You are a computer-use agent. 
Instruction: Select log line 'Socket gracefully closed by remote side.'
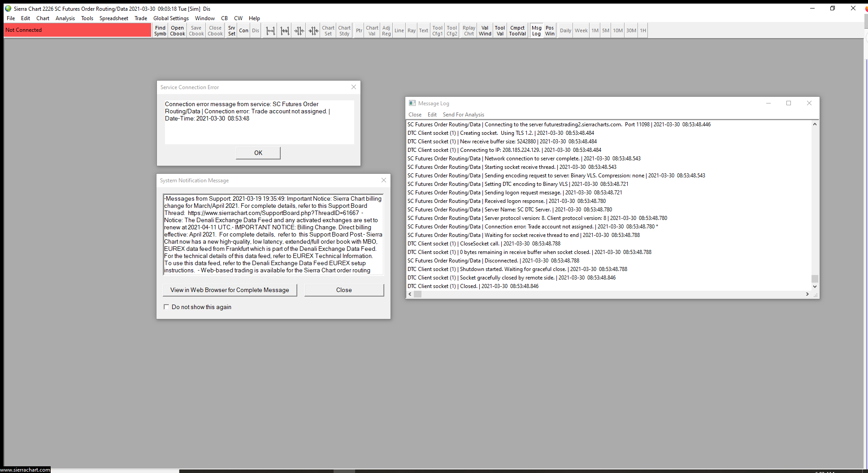[512, 278]
